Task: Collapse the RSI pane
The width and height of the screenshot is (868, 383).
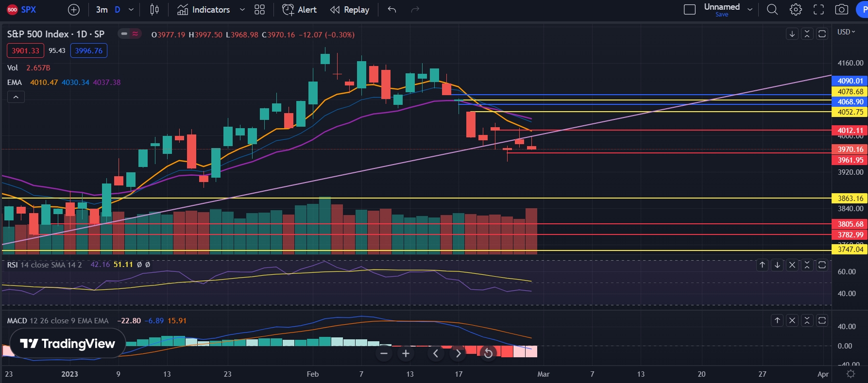Action: 807,265
